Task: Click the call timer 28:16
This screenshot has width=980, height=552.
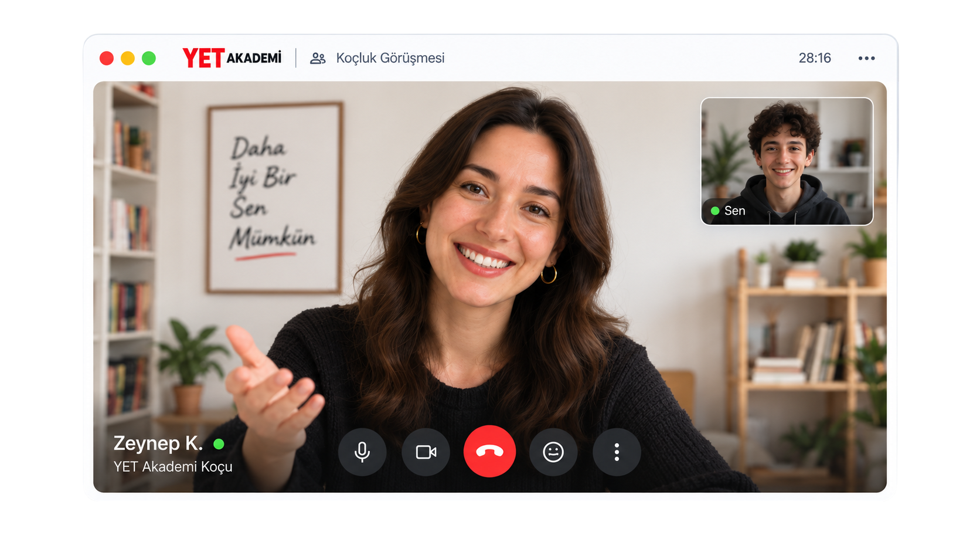Action: 815,58
